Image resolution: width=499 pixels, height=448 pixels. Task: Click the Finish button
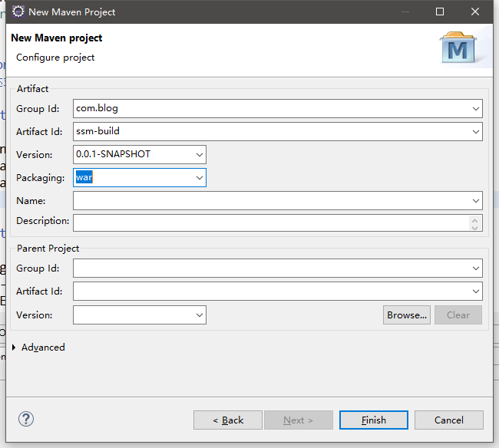point(374,420)
